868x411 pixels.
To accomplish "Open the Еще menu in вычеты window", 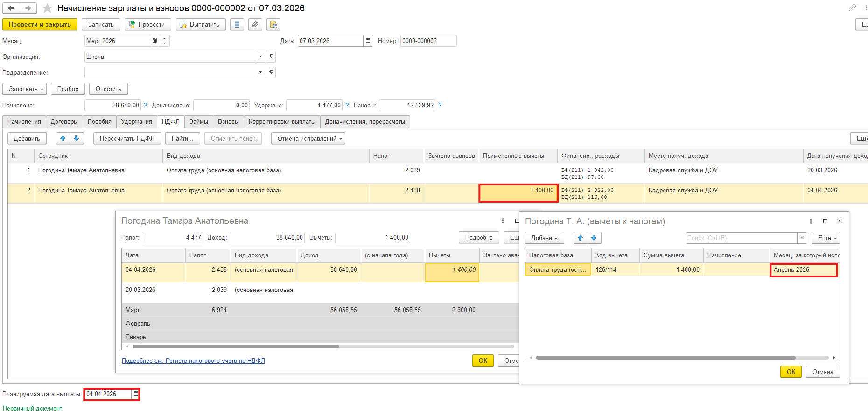I will pos(826,238).
